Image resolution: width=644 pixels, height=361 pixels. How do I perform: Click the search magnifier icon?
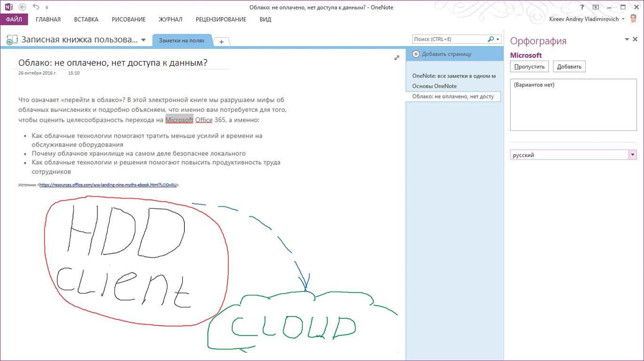click(x=491, y=39)
